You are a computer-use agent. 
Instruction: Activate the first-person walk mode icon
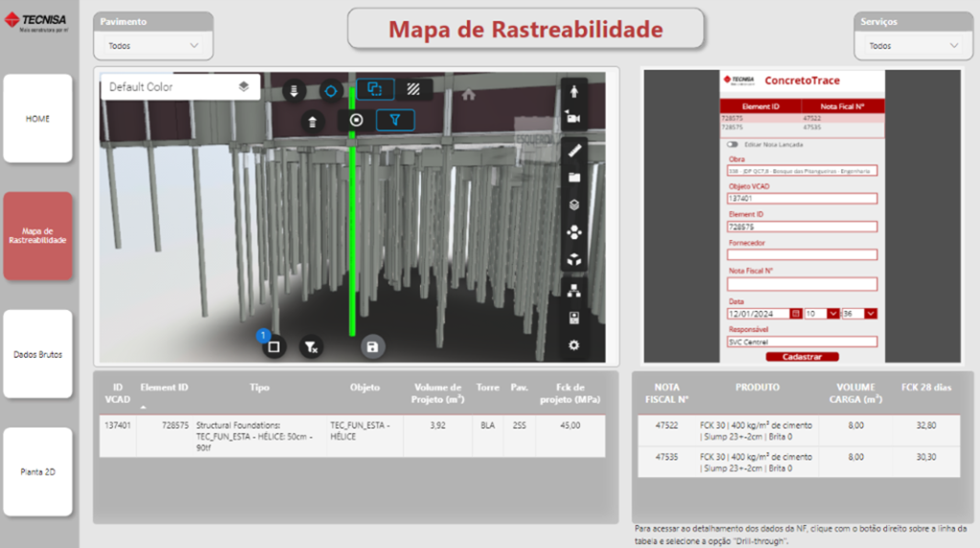pyautogui.click(x=574, y=92)
